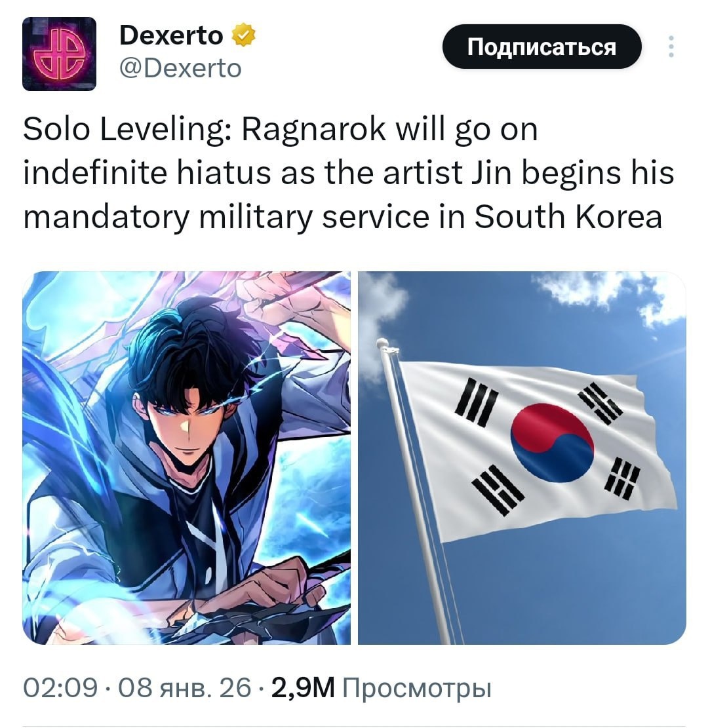Click the white flagpole in the photo
Viewport: 708px width, 728px height.
pos(413,490)
